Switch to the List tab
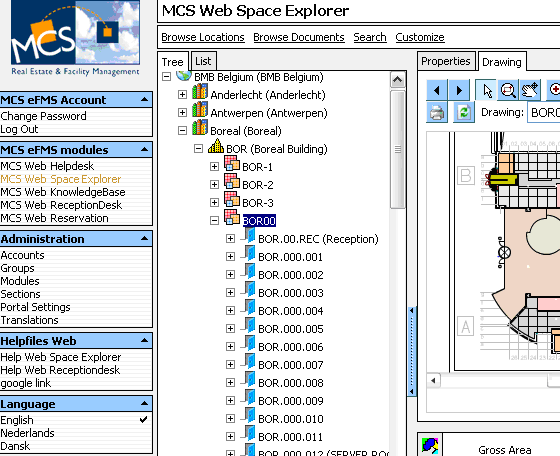Image resolution: width=560 pixels, height=456 pixels. coord(203,61)
